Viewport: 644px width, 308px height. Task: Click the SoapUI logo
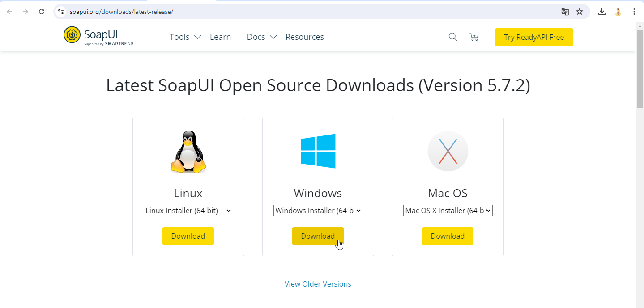[x=98, y=36]
